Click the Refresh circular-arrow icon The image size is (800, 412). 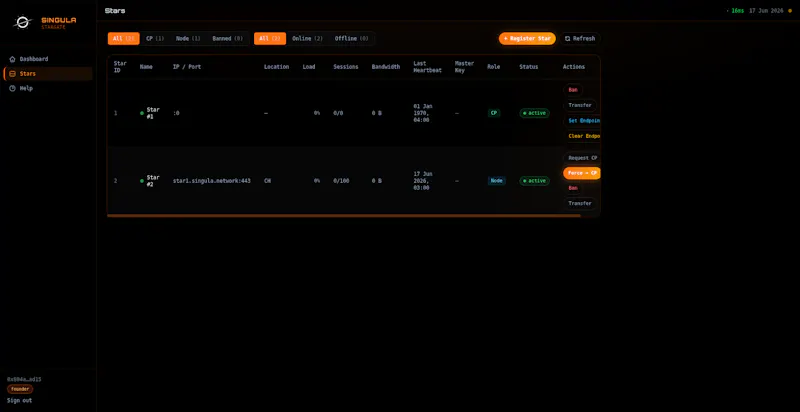tap(567, 39)
